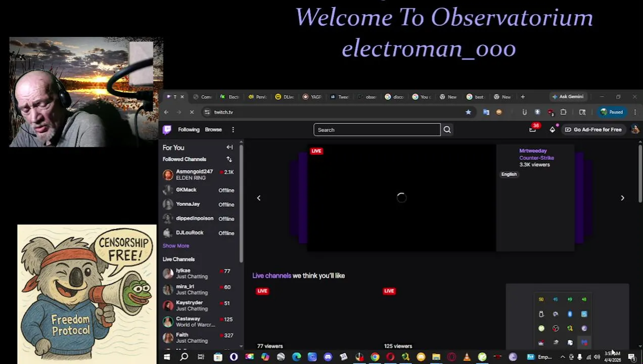
Task: Go to previous carousel stream
Action: tap(258, 198)
